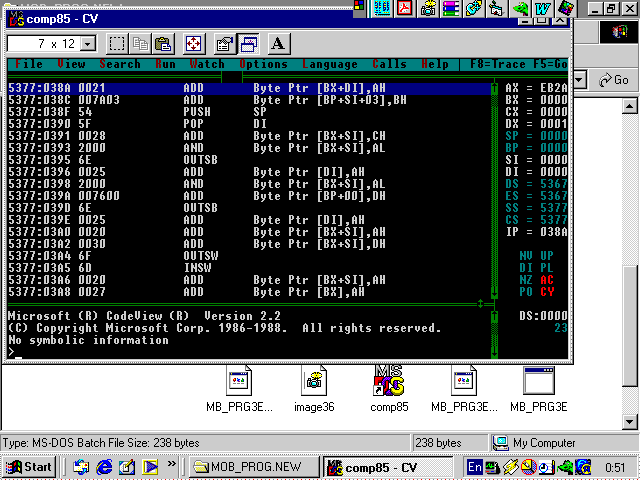Click the IP = 038A register entry
The height and width of the screenshot is (481, 640).
pyautogui.click(x=536, y=232)
